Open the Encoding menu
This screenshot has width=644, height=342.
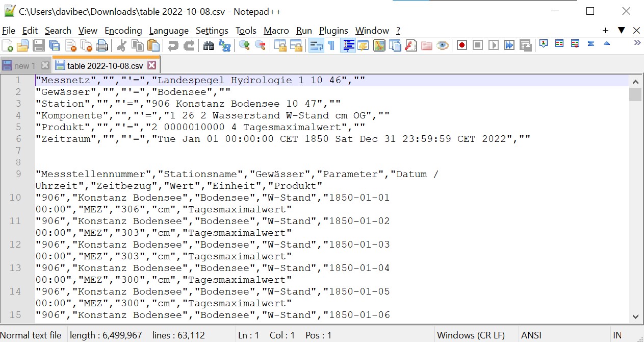(x=123, y=31)
